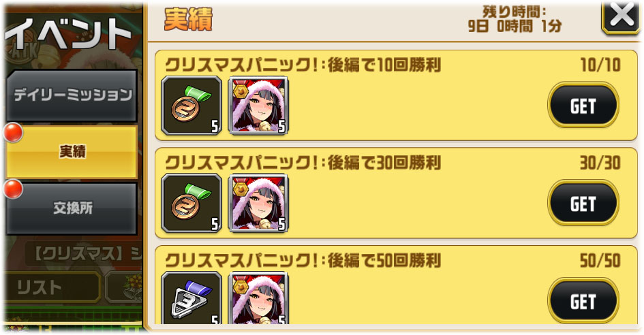Screen dimensions: 644x335
Task: Tap the 残り時間 countdown display
Action: click(515, 19)
